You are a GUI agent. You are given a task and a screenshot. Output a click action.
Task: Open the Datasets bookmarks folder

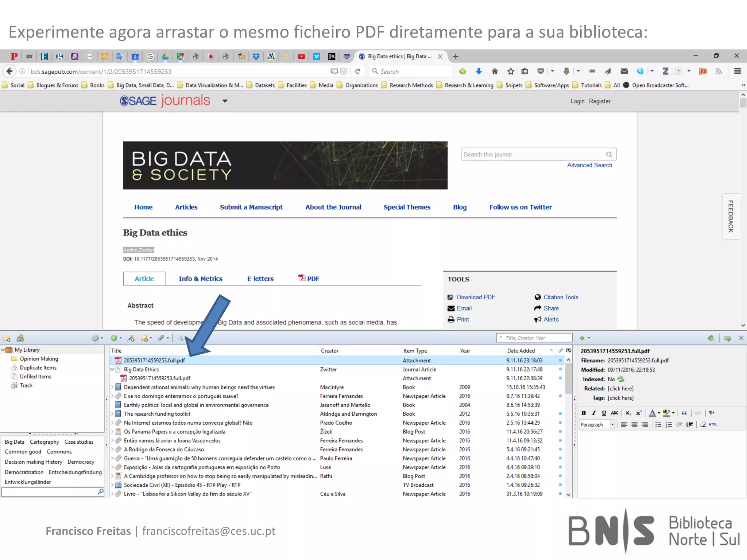260,85
